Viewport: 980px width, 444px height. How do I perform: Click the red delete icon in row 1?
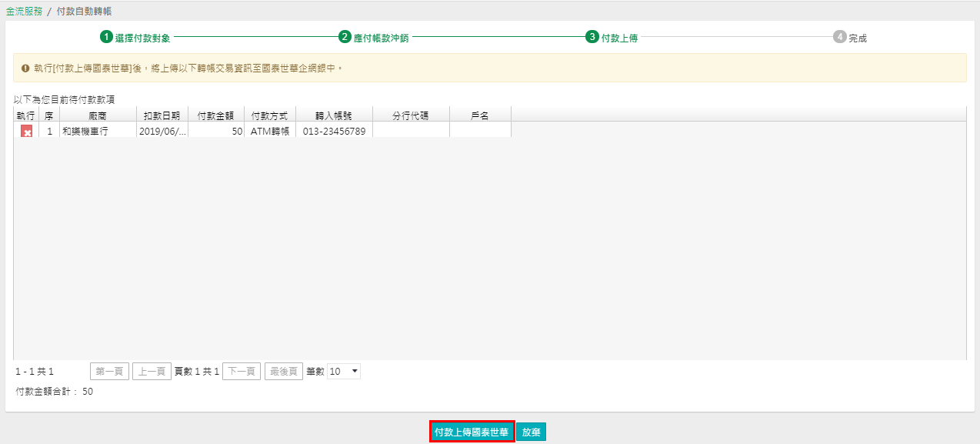point(26,132)
